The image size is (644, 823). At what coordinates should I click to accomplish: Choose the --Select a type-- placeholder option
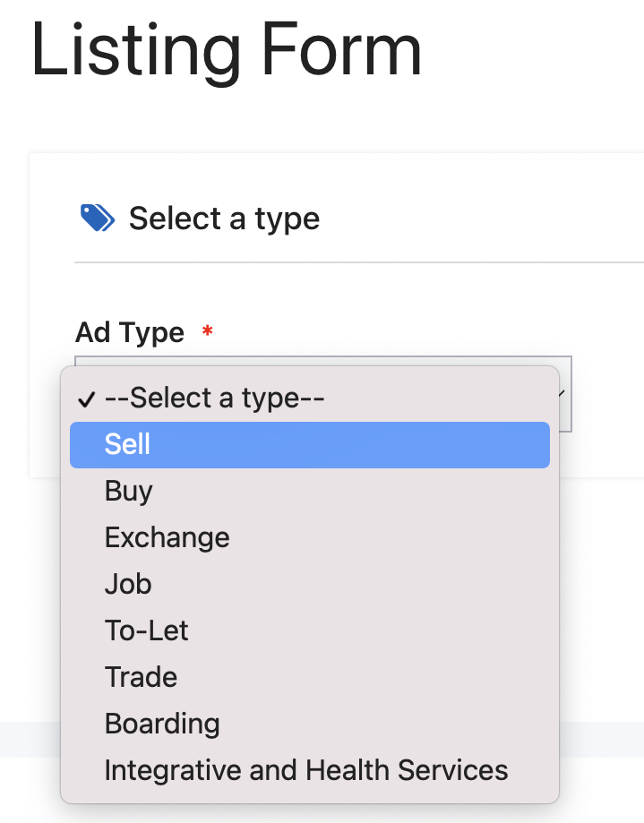coord(214,398)
